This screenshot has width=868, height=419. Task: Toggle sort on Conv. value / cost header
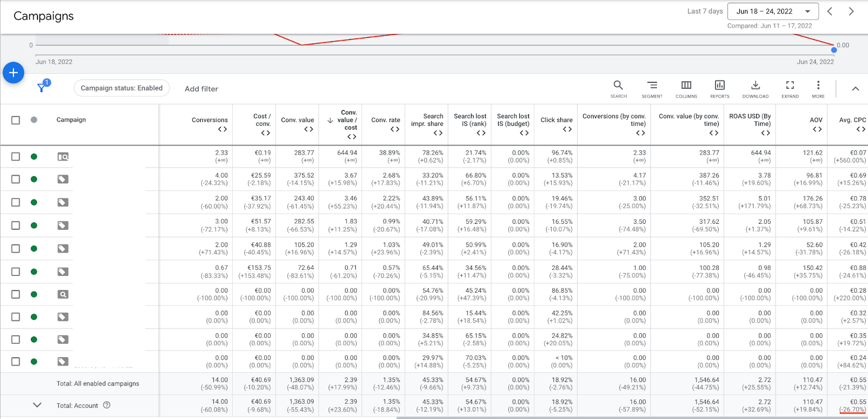[x=347, y=120]
